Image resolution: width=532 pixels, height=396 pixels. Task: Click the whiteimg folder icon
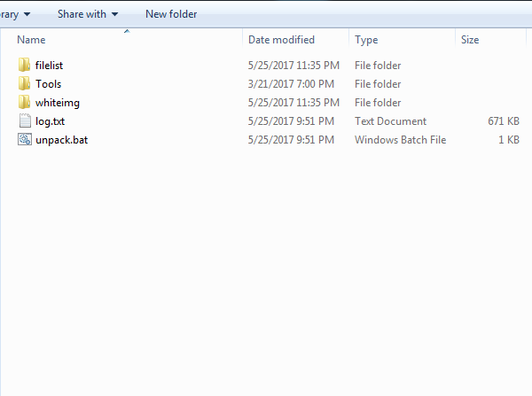click(24, 103)
